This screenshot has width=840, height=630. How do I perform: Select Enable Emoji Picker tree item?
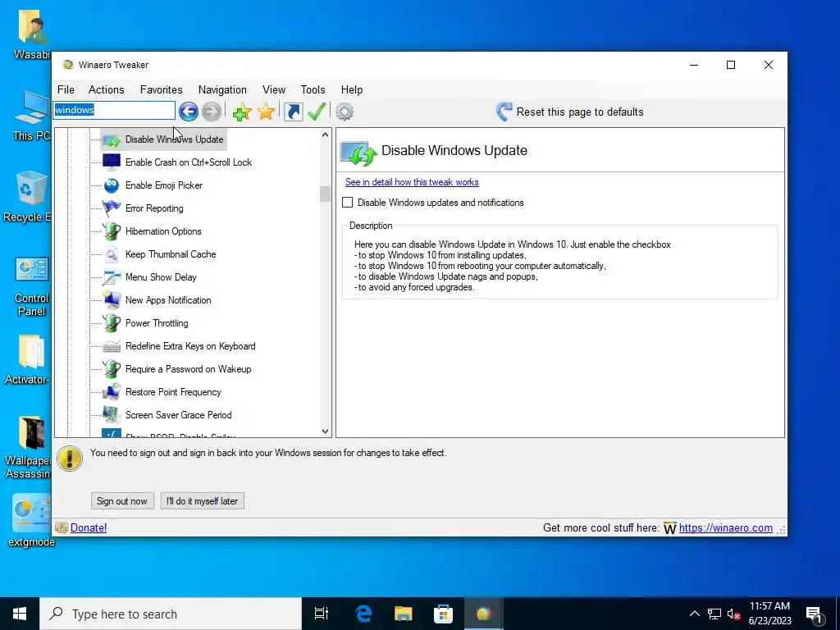[x=164, y=185]
